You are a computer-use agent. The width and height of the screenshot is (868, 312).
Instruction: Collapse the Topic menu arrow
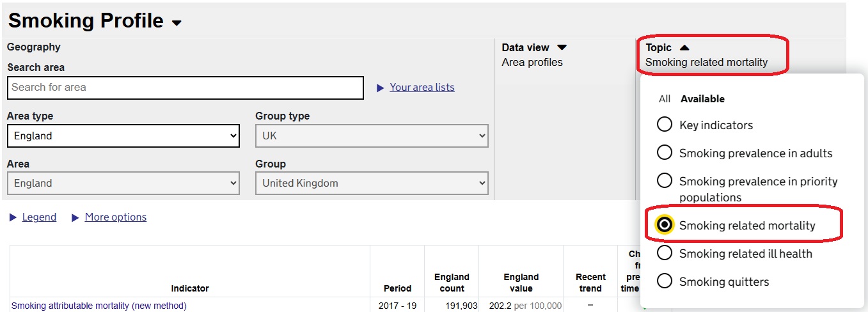[684, 47]
